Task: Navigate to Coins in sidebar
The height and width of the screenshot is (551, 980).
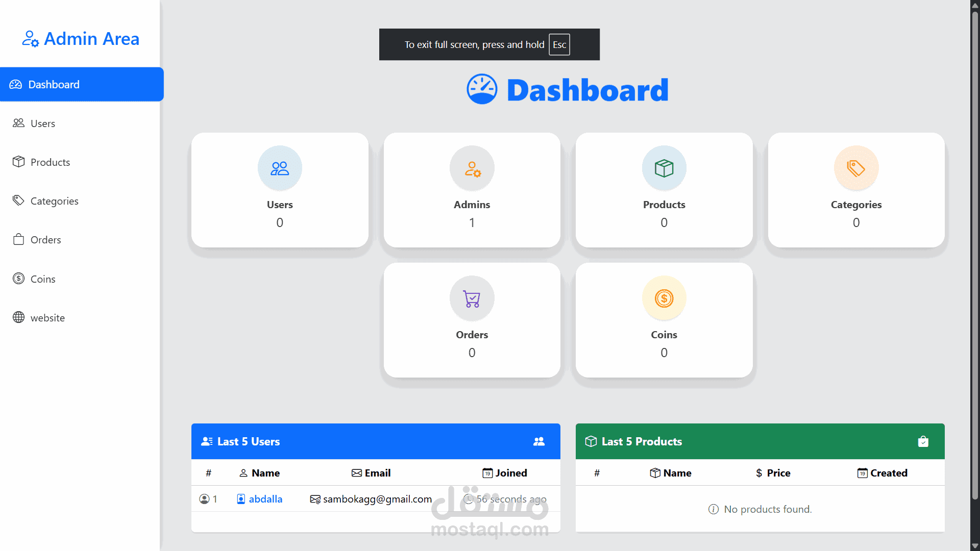Action: [43, 279]
